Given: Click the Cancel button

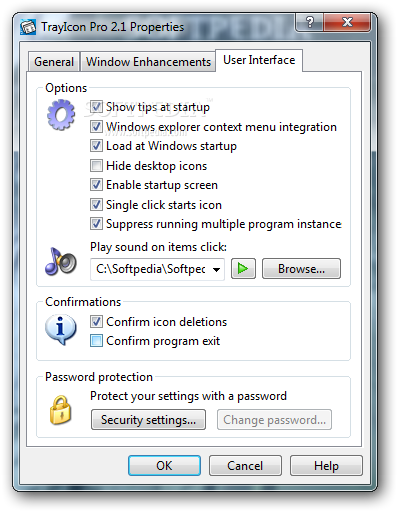Looking at the screenshot, I should pos(245,466).
